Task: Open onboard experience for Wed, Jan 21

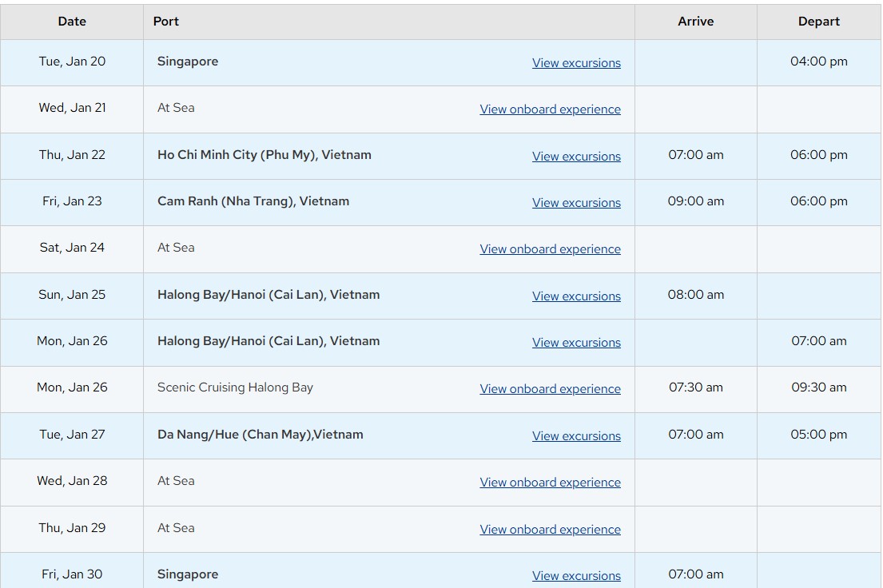Action: pos(550,109)
